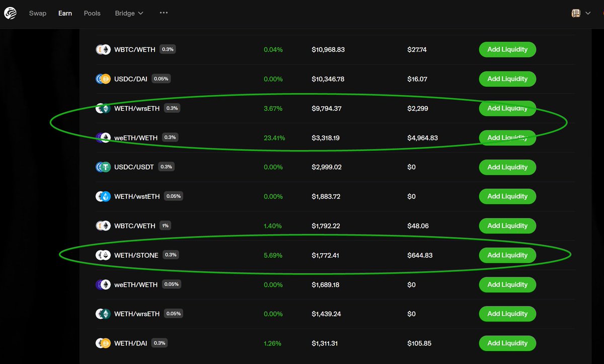Screen dimensions: 604x364
Task: Click the WETH/STONE pair token icons
Action: click(103, 255)
